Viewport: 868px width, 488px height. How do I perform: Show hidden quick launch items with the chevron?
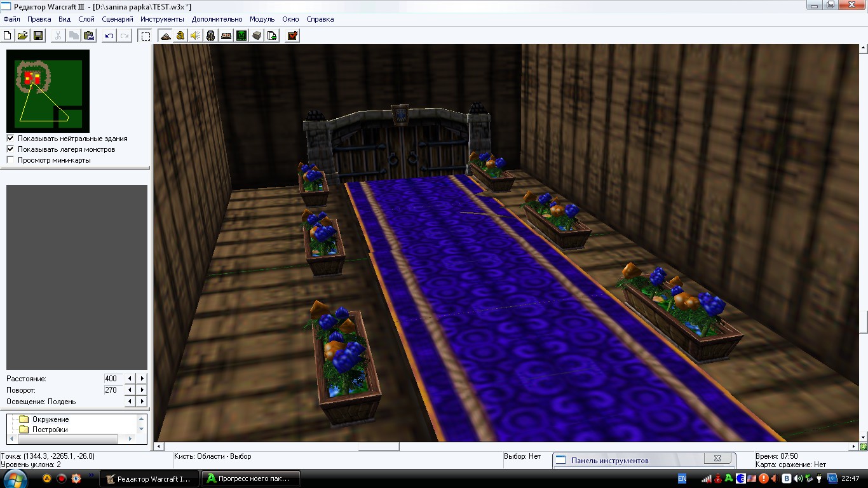(x=91, y=475)
